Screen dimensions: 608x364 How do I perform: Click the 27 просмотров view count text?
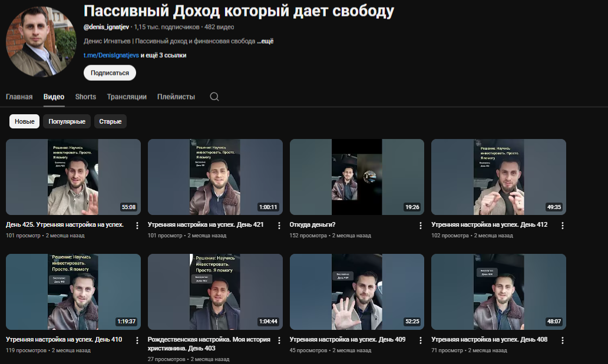[166, 359]
